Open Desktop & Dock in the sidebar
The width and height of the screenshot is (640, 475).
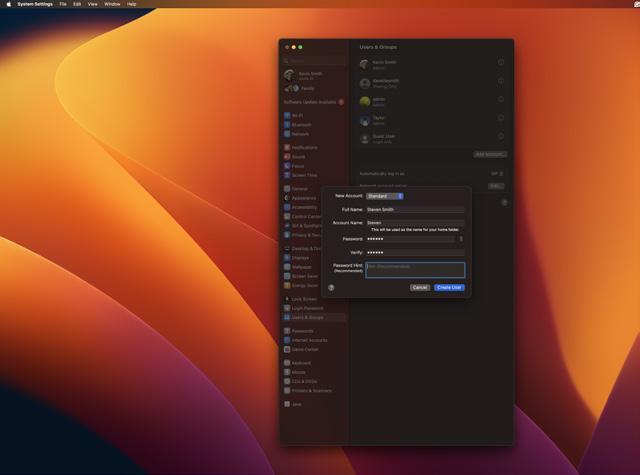pos(302,249)
